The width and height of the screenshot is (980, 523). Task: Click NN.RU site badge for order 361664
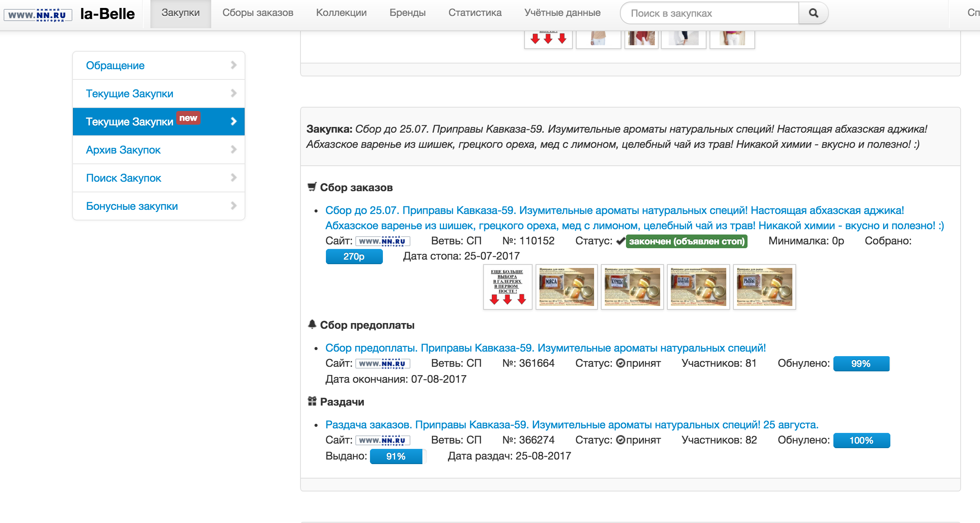pos(383,363)
